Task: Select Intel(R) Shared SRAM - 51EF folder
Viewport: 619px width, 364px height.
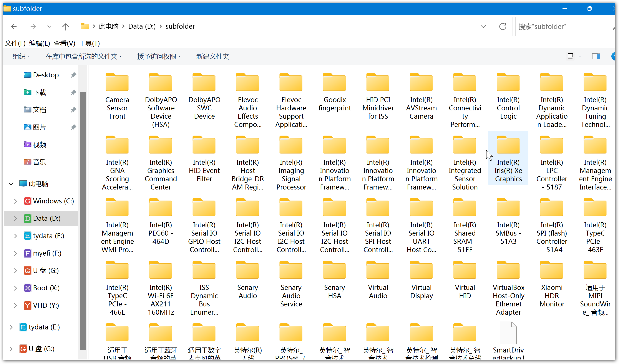Action: point(465,226)
